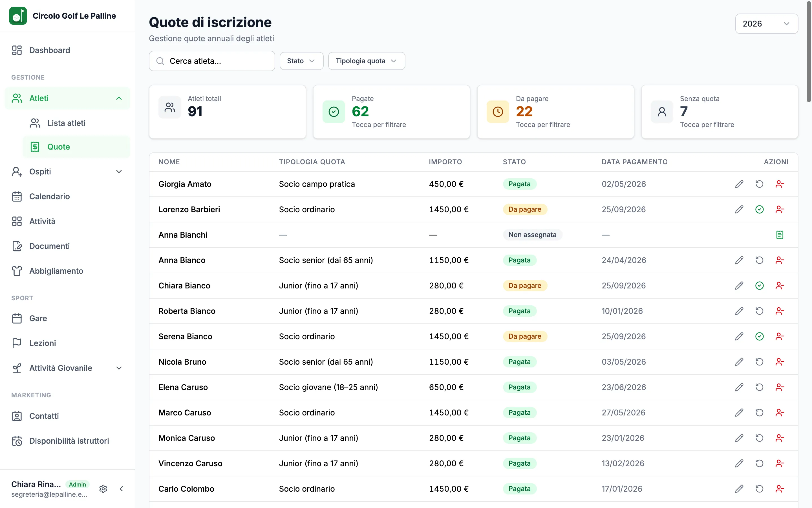Viewport: 812px width, 508px height.
Task: Filter by Da pagare card
Action: pyautogui.click(x=555, y=112)
